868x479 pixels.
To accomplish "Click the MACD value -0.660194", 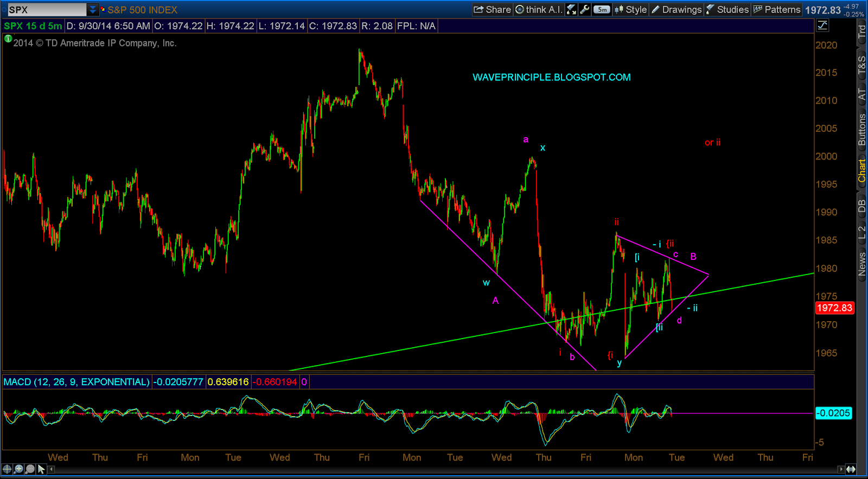I will tap(276, 382).
